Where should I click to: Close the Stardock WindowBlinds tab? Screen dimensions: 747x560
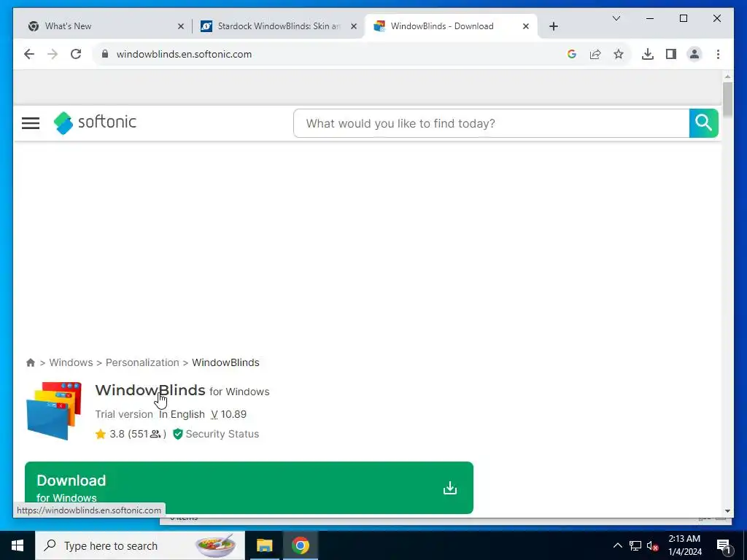coord(354,26)
